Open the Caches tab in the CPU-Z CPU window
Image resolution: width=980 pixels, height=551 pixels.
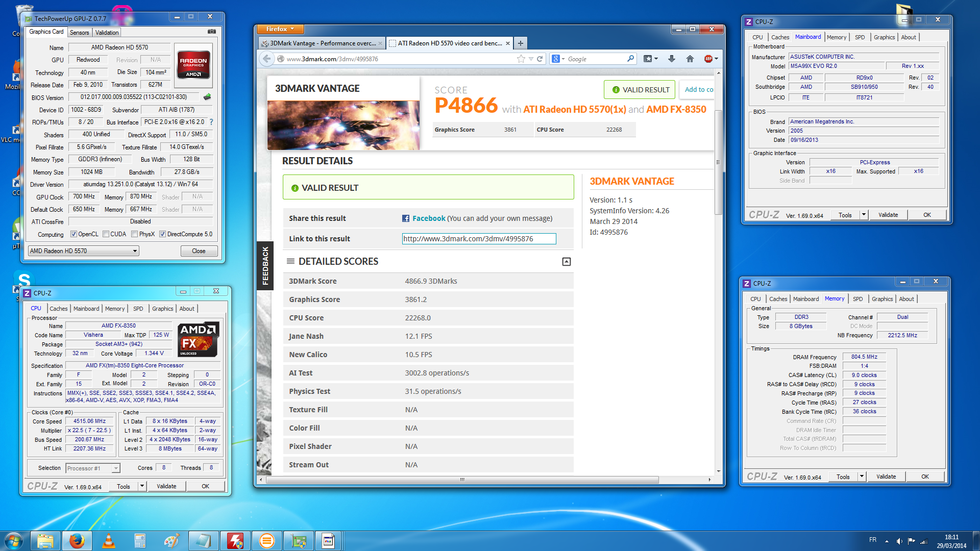click(58, 309)
